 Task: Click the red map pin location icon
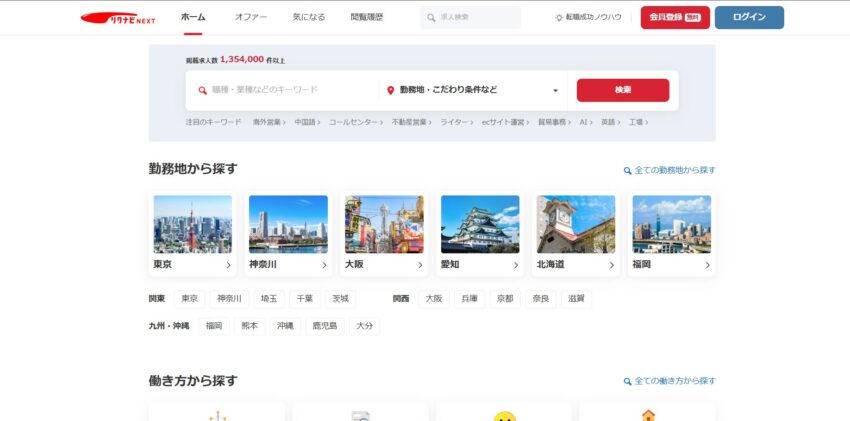[x=391, y=90]
